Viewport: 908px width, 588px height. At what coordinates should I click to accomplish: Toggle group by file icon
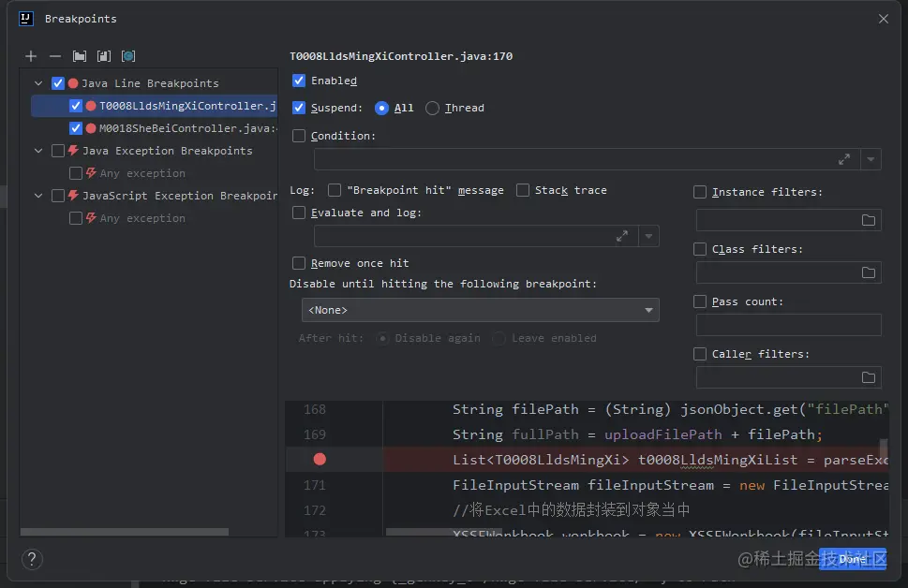(x=104, y=57)
